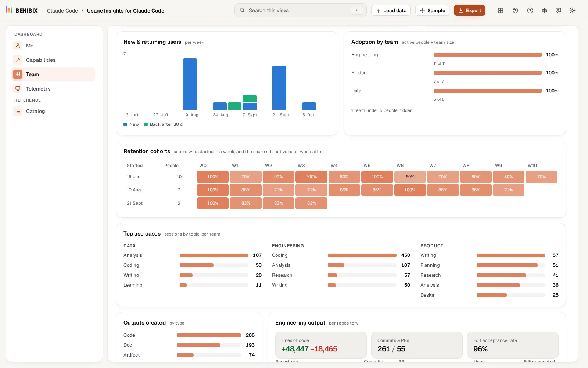Click the Me person icon in the sidebar

click(18, 46)
